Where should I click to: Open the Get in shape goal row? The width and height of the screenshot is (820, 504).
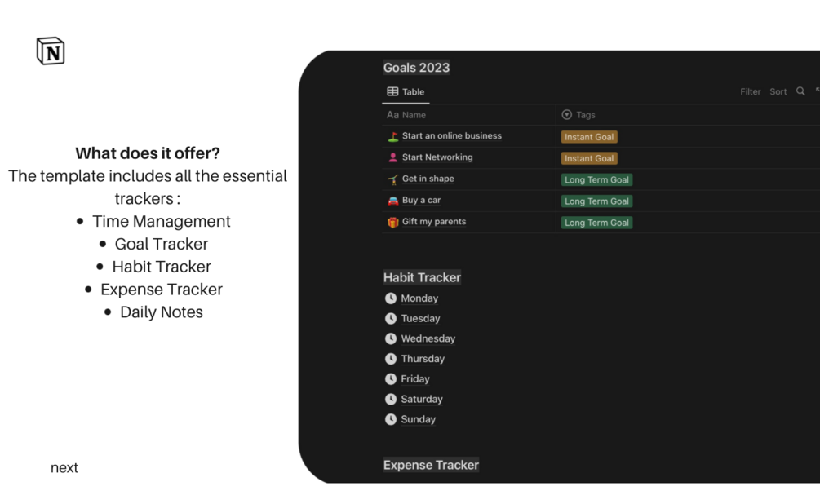(428, 179)
